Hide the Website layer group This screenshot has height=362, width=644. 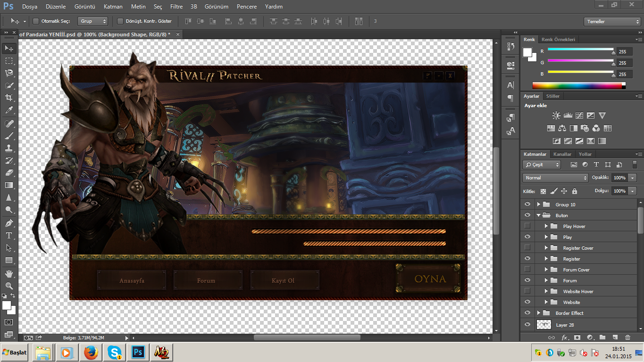coord(527,302)
